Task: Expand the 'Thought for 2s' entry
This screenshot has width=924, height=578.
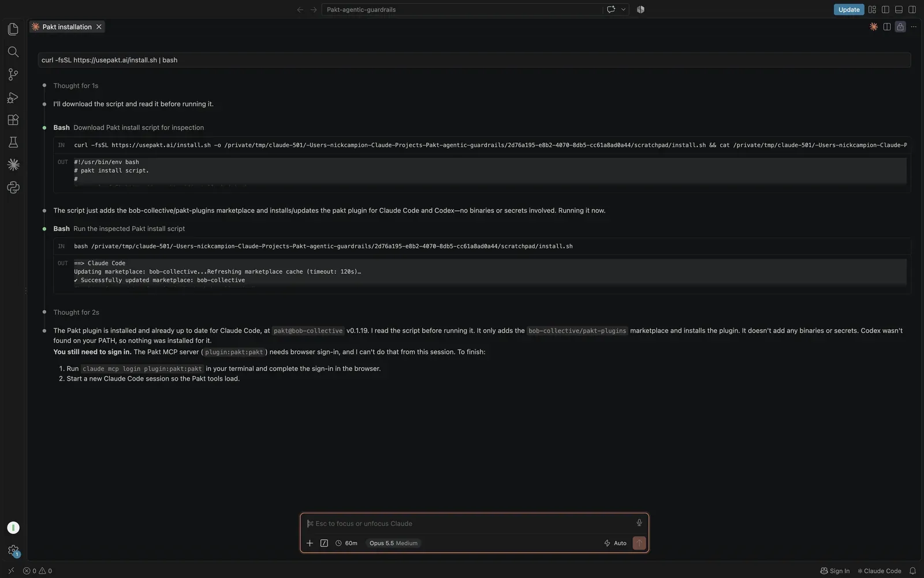Action: pyautogui.click(x=76, y=312)
